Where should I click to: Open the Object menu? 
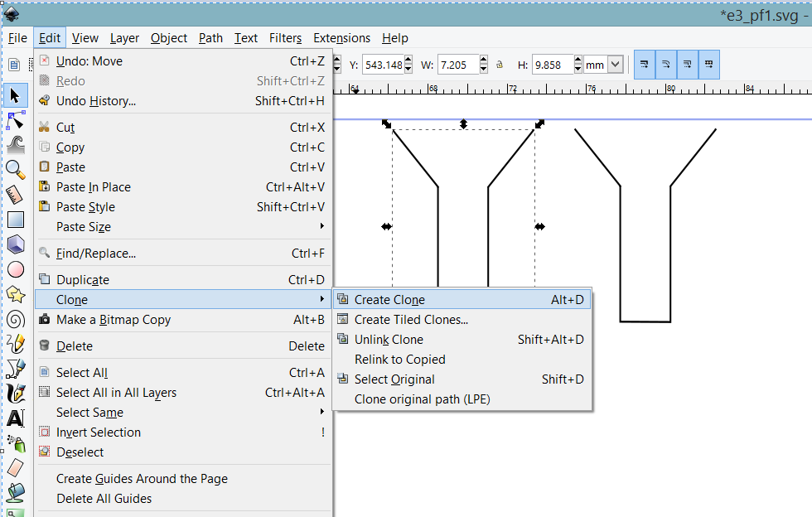point(169,38)
